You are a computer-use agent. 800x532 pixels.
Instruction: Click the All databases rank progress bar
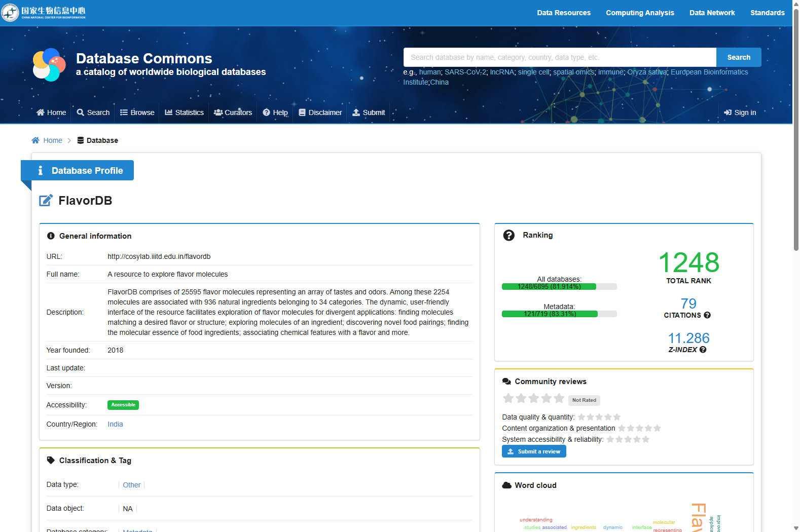click(559, 287)
